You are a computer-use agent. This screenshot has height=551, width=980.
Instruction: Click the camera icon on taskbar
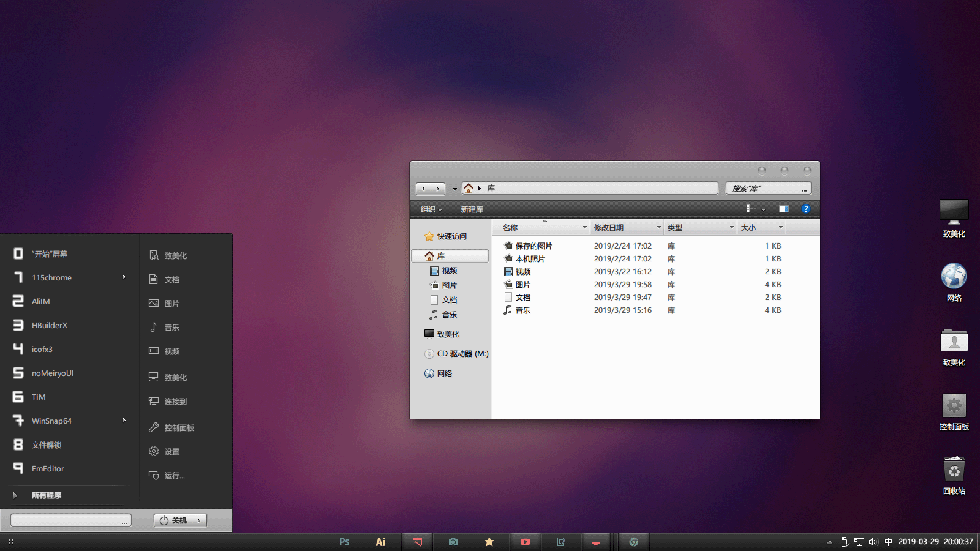[x=453, y=542]
